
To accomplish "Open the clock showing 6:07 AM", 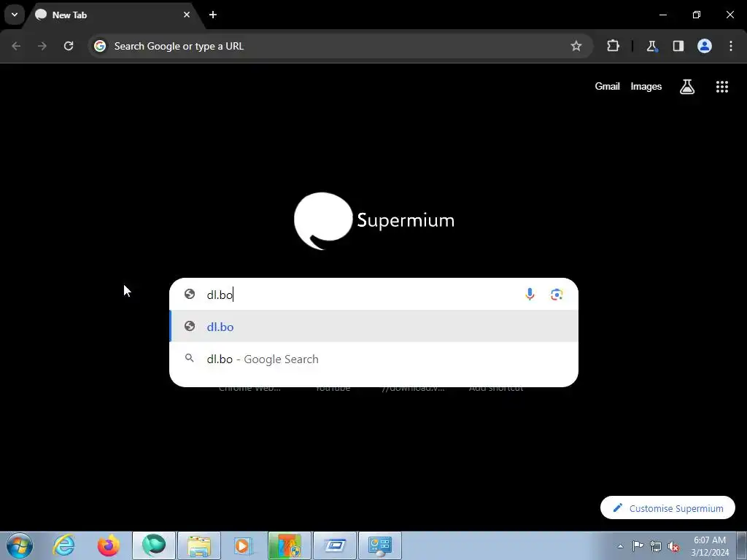I will pos(710,545).
